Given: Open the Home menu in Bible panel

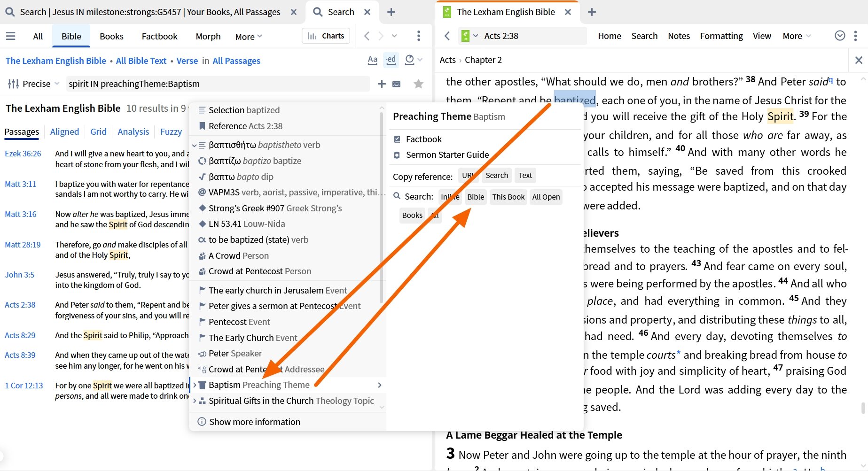Looking at the screenshot, I should tap(610, 36).
